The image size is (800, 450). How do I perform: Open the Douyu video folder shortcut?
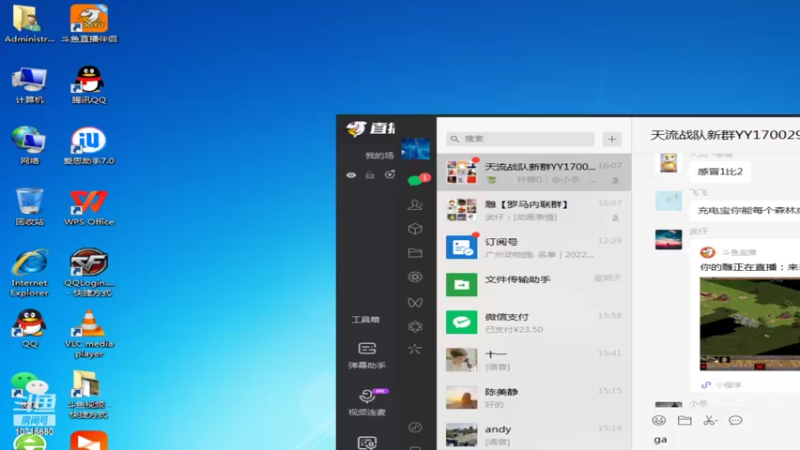(x=89, y=394)
